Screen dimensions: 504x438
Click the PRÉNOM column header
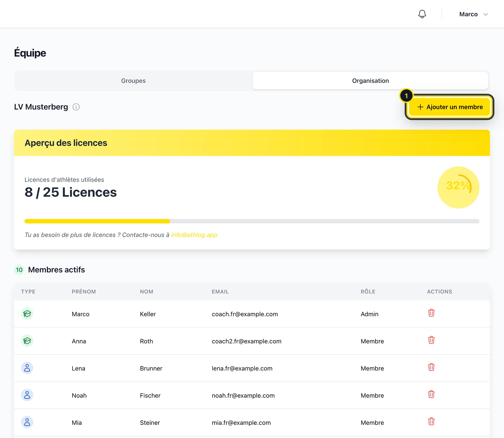[84, 291]
